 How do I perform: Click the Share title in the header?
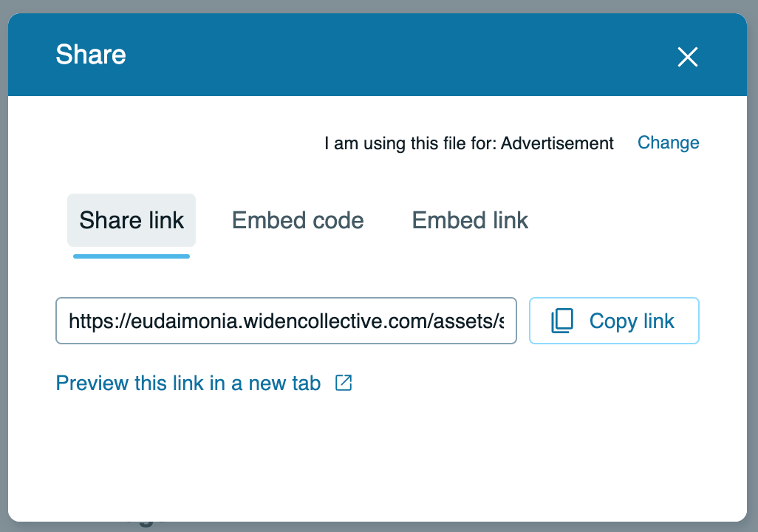(x=91, y=55)
